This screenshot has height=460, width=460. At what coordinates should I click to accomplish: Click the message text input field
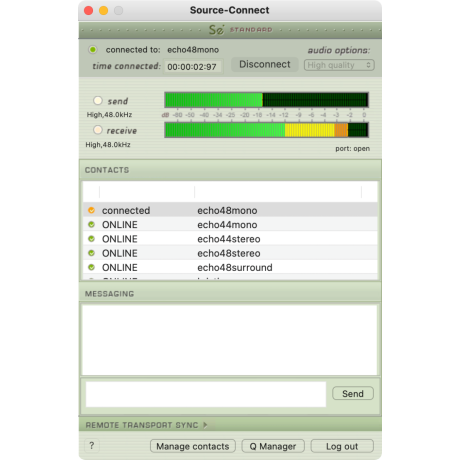[x=206, y=394]
